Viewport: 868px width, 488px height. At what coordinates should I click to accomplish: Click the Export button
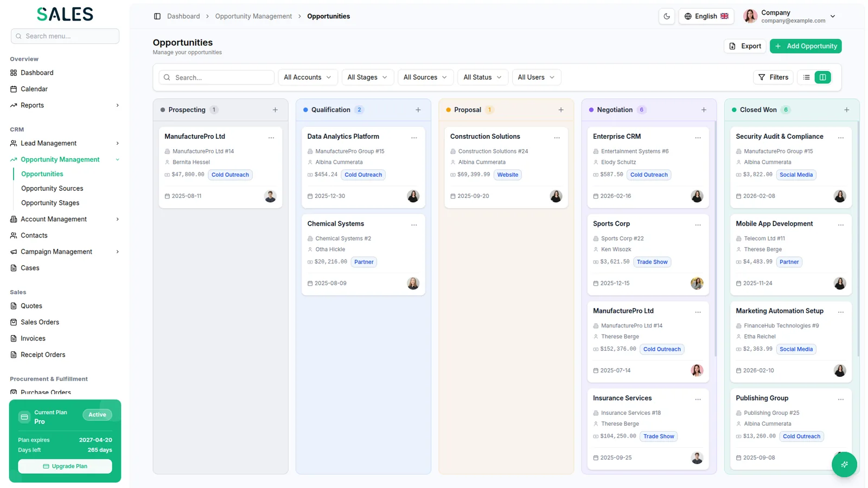[x=745, y=46]
